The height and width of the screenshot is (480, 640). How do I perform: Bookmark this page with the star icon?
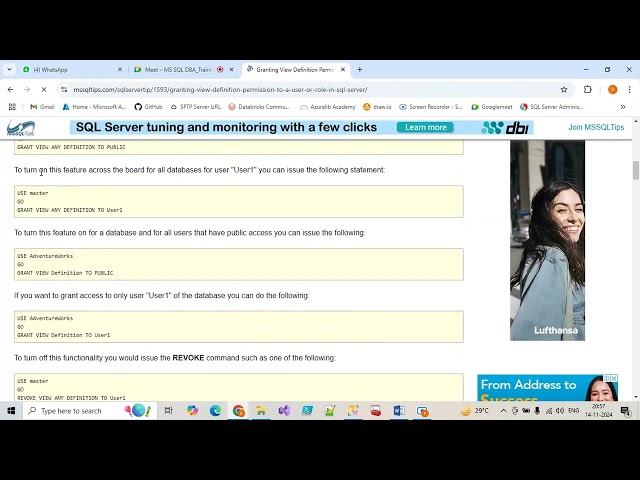(x=564, y=89)
